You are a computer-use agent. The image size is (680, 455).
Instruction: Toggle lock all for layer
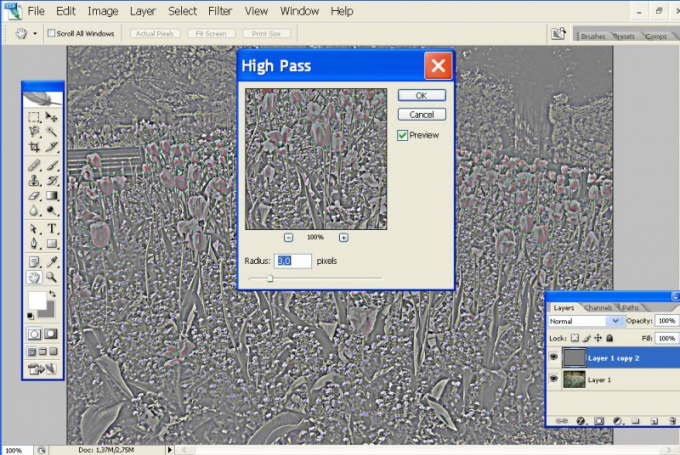(x=610, y=338)
